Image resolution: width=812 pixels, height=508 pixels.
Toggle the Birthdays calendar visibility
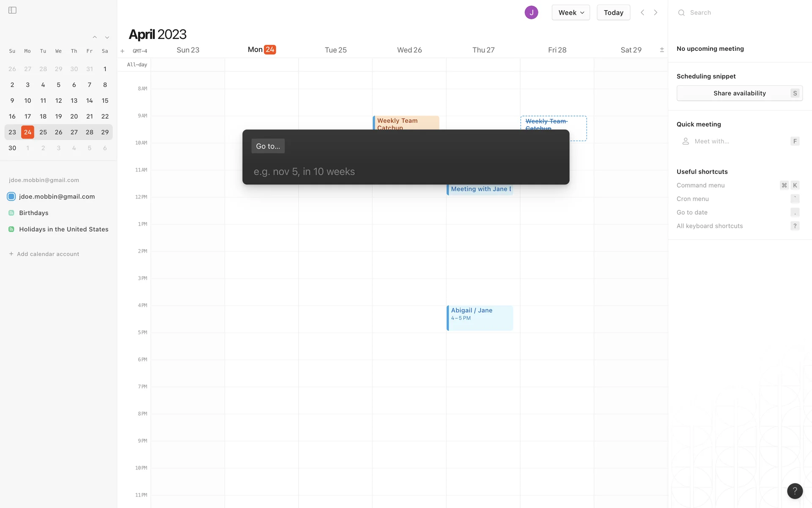pos(11,213)
